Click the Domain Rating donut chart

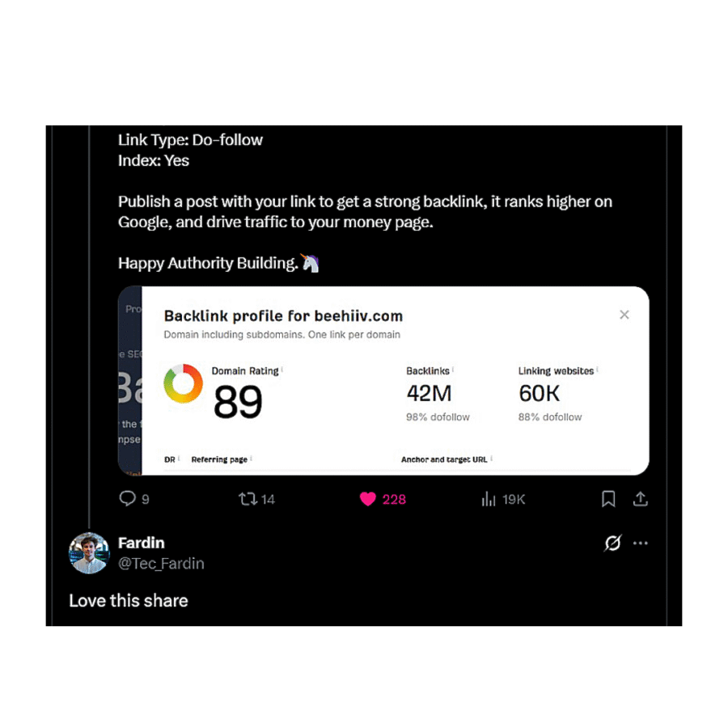(184, 383)
